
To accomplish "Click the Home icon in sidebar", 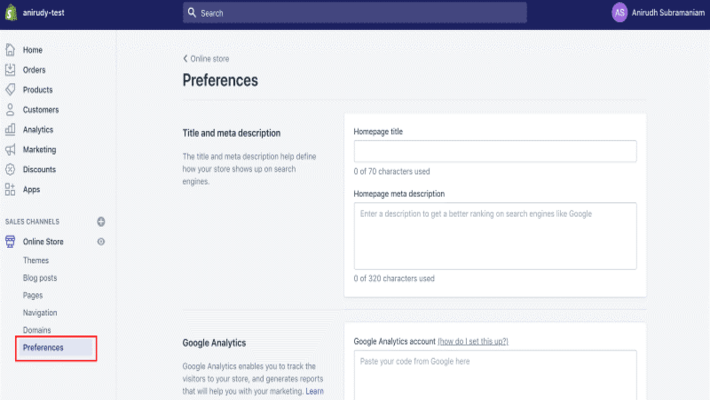I will (10, 50).
